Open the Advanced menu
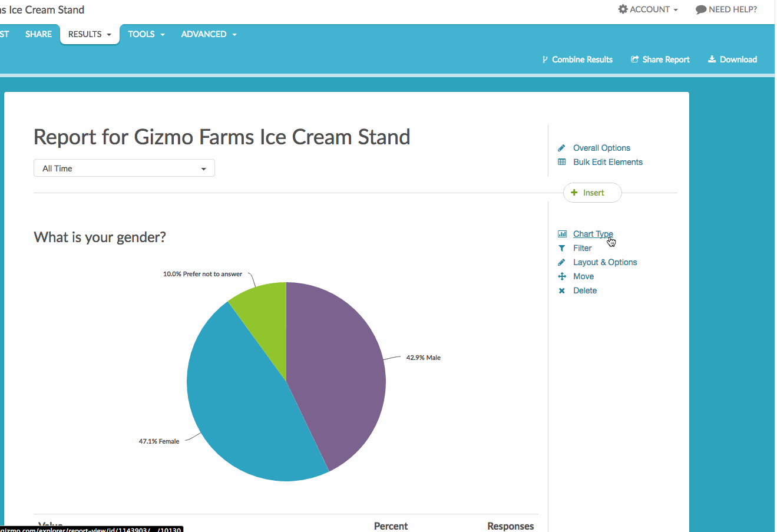 (x=209, y=34)
